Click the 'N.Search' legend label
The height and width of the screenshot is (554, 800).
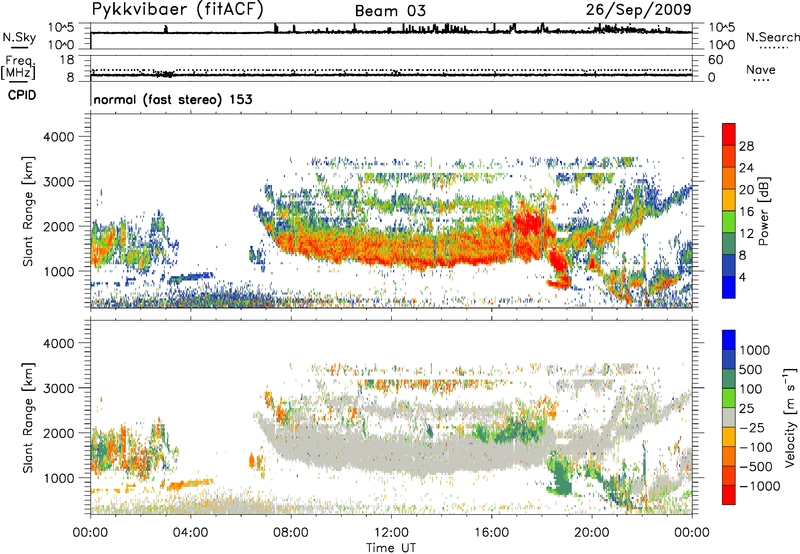tap(772, 37)
